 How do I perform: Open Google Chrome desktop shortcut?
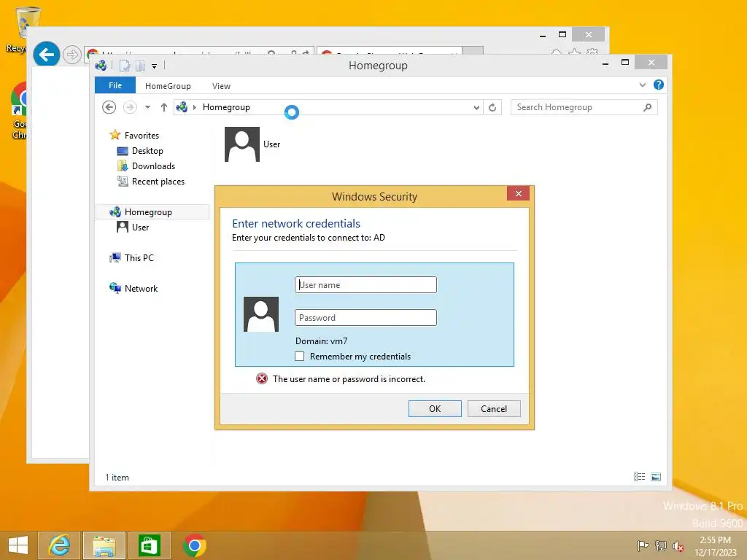[19, 111]
